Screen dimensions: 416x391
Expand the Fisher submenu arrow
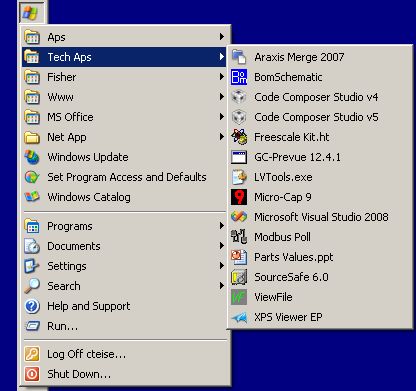coord(222,77)
